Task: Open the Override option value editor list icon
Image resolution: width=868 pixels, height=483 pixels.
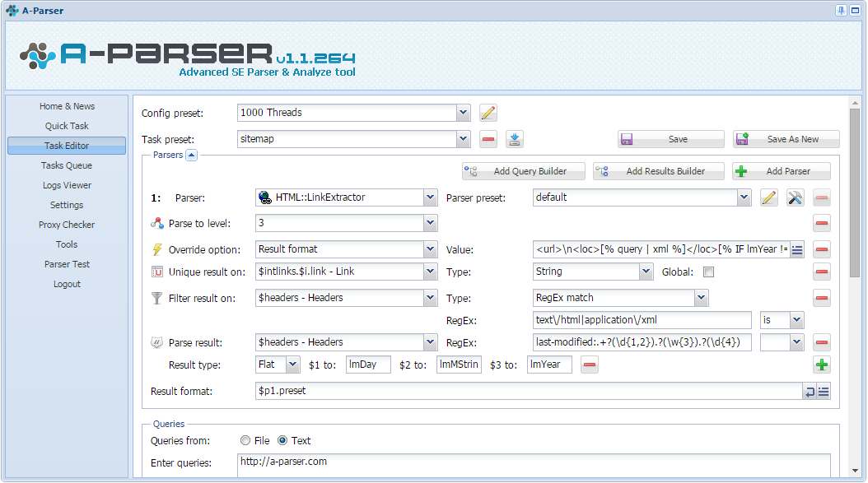Action: coord(796,249)
